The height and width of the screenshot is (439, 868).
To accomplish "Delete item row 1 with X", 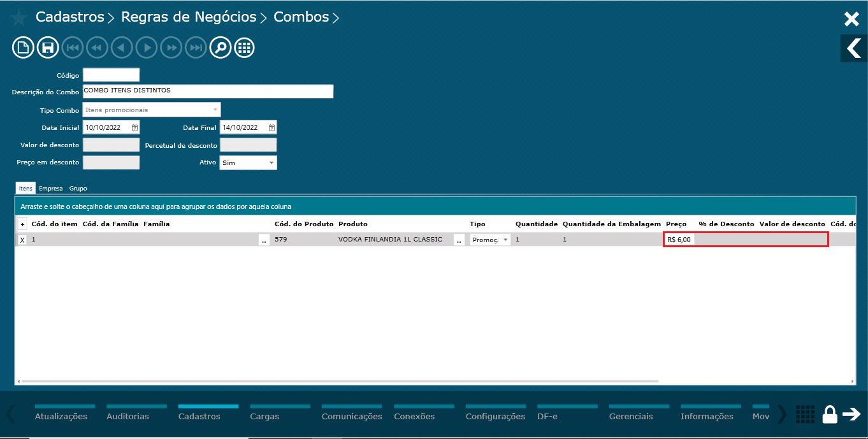I will pos(22,240).
